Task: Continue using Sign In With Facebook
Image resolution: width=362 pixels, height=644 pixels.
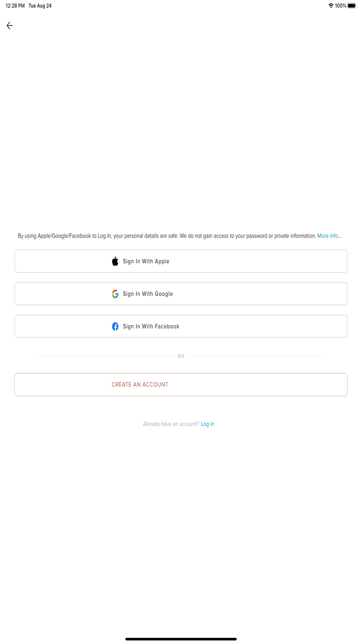Action: (181, 326)
